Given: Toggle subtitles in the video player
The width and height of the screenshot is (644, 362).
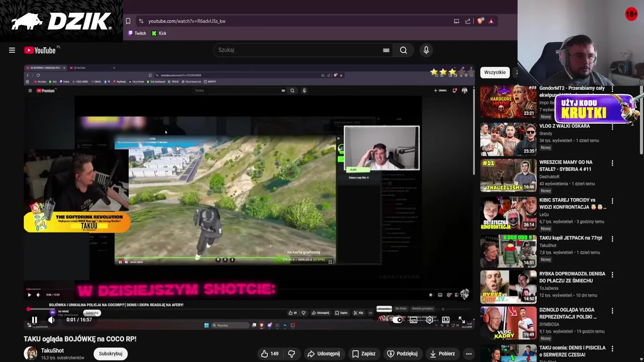Looking at the screenshot, I should 414,320.
